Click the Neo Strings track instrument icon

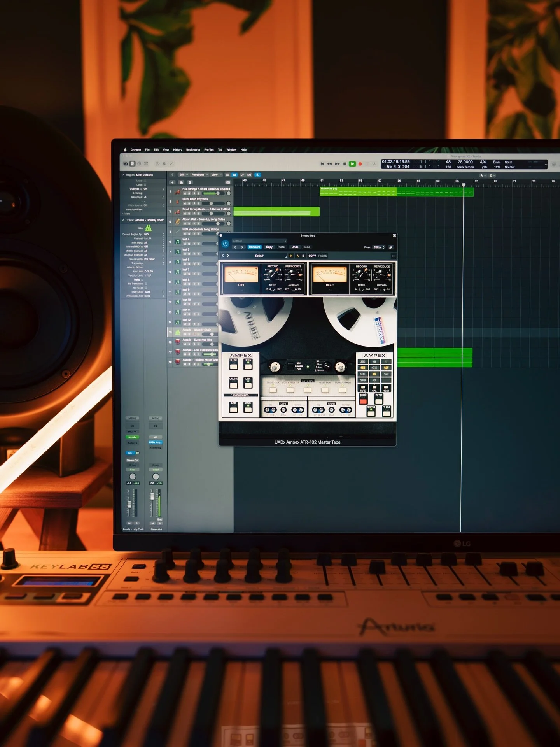(177, 191)
